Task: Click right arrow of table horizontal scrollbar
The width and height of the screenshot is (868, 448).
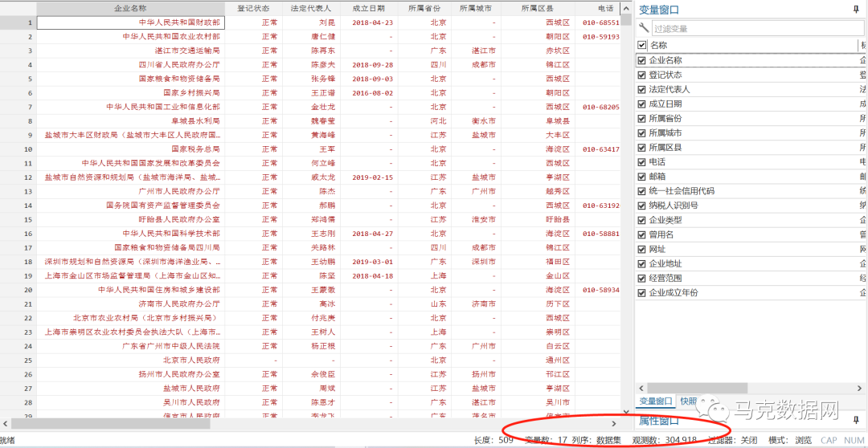Action: pyautogui.click(x=614, y=424)
